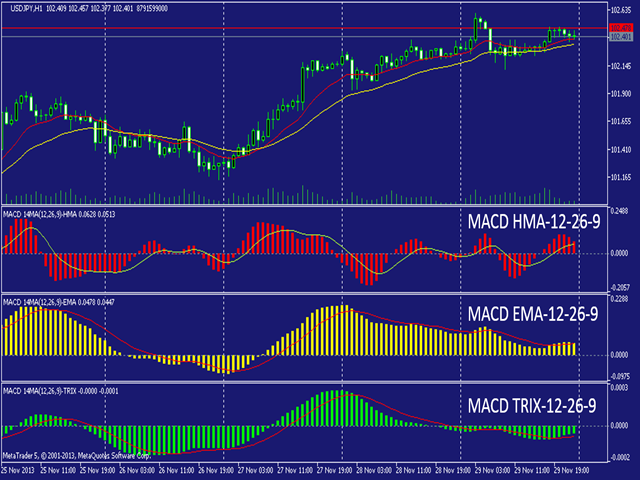
Task: Click the 28 Nov 19:00 time axis label
Action: pyautogui.click(x=453, y=470)
